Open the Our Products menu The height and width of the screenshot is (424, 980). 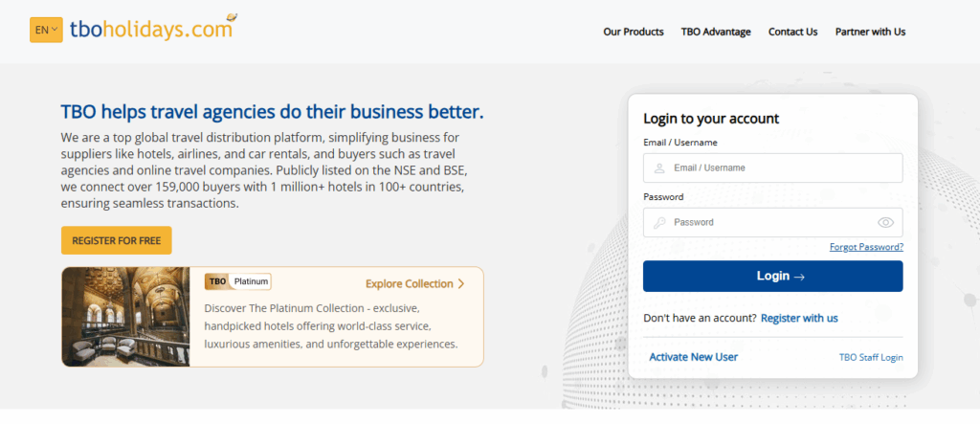[633, 32]
